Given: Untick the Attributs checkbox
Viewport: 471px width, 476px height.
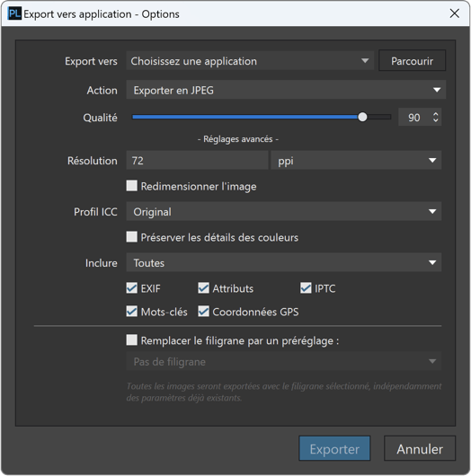Looking at the screenshot, I should click(203, 287).
